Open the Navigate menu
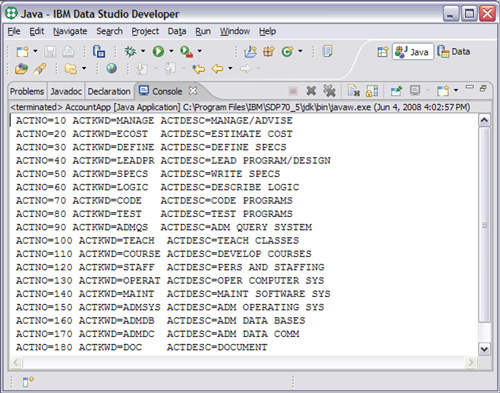 point(70,31)
